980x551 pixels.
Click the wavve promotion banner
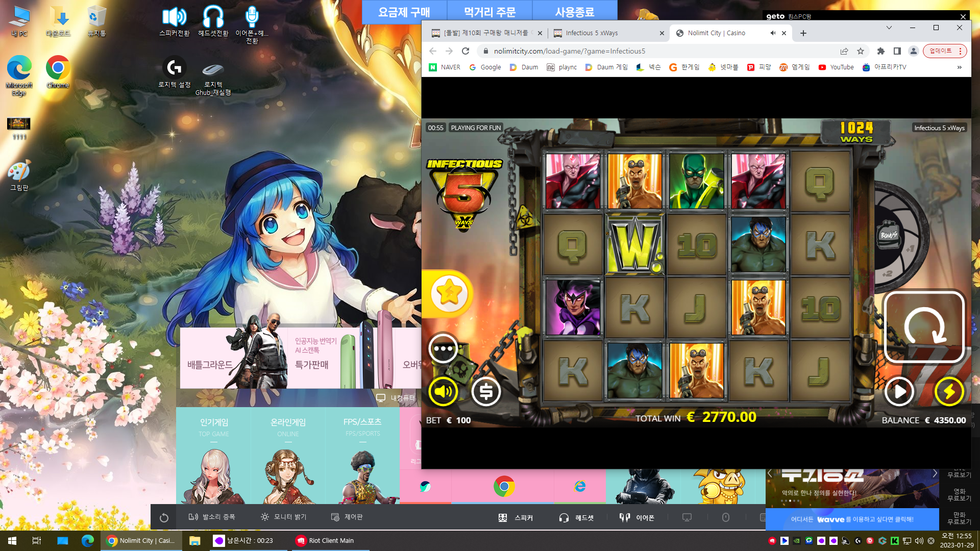pos(852,519)
